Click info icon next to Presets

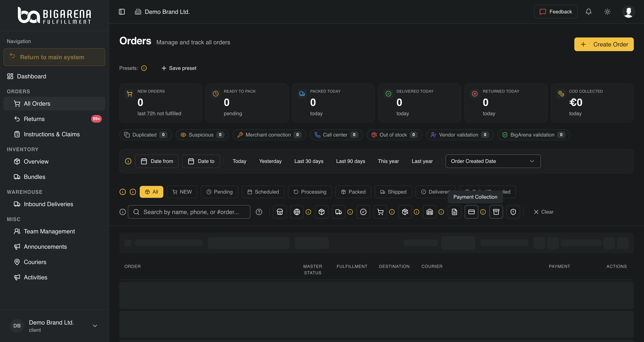click(x=144, y=68)
